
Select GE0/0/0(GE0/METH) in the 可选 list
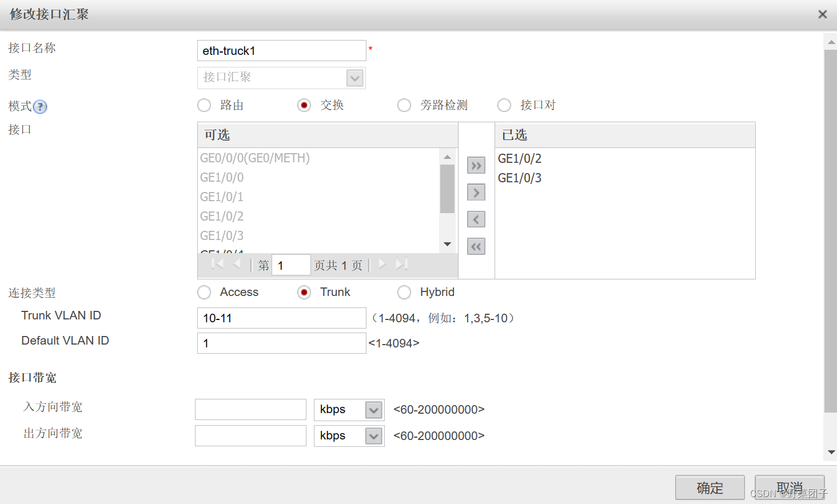255,158
